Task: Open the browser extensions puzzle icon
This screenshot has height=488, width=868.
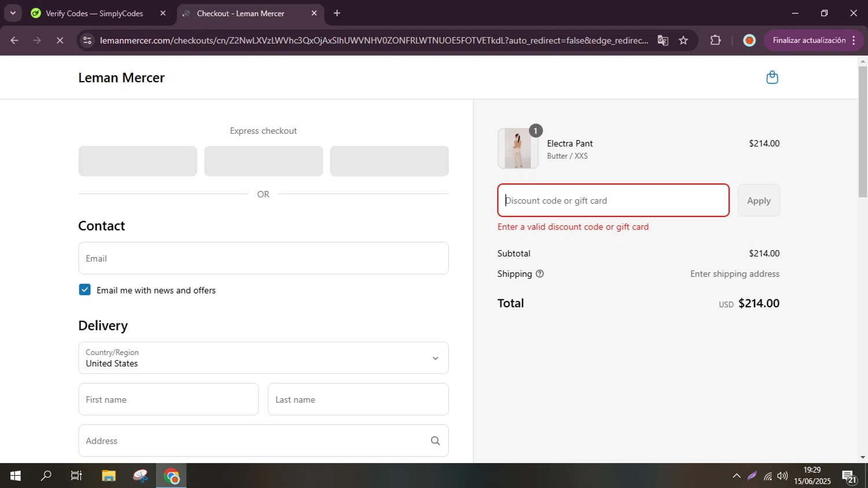Action: coord(715,41)
